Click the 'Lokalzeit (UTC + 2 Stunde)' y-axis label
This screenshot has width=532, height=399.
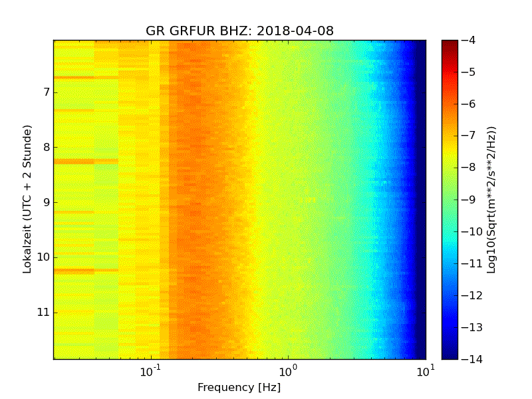tap(27, 199)
